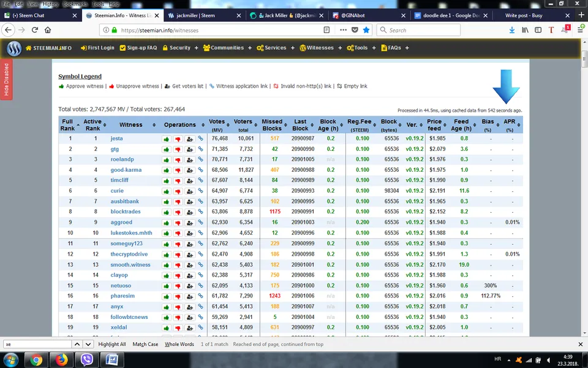Click the Firefox home icon

pos(48,29)
